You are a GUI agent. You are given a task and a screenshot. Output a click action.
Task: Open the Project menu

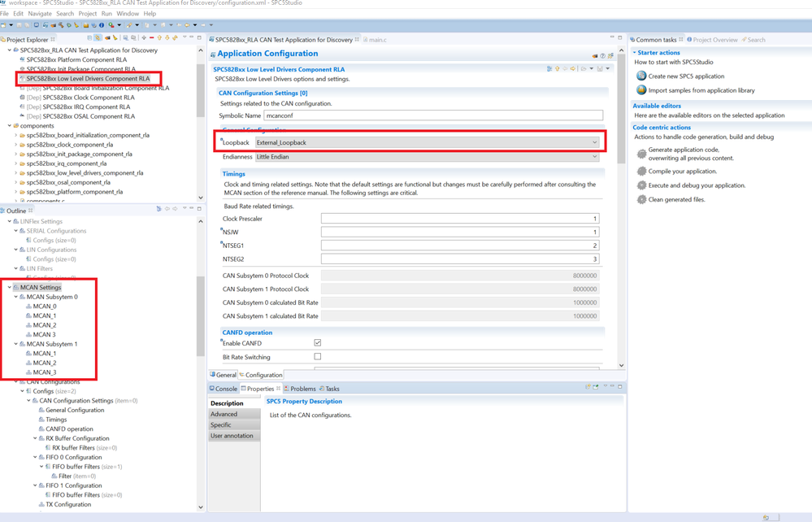point(88,14)
